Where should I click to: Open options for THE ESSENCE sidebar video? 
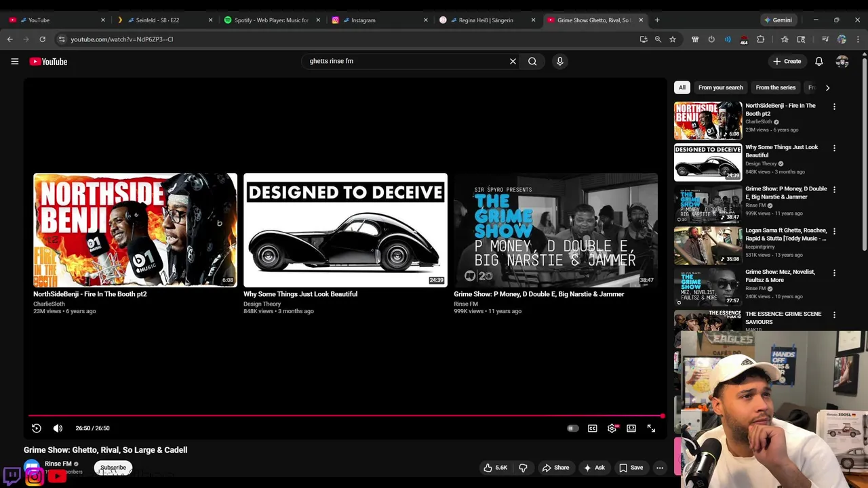tap(834, 314)
